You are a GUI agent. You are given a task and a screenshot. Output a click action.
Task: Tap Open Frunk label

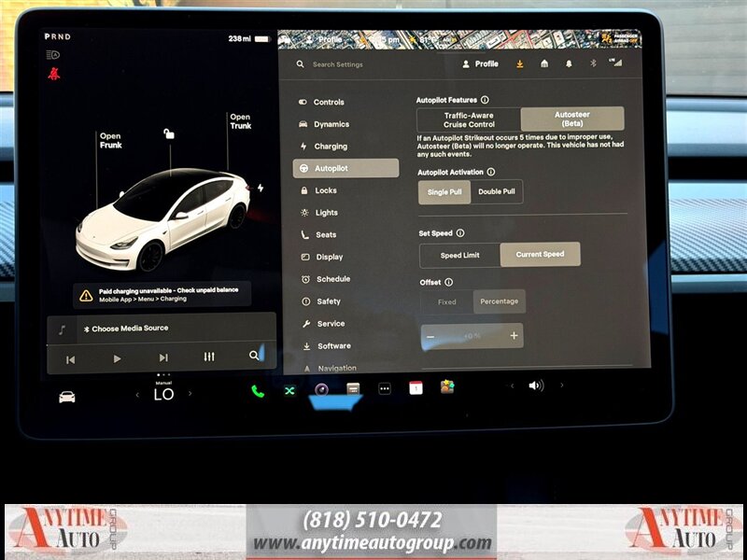coord(110,141)
